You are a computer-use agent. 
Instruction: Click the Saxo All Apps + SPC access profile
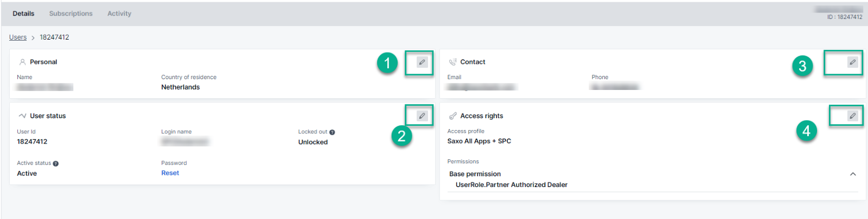click(x=479, y=141)
